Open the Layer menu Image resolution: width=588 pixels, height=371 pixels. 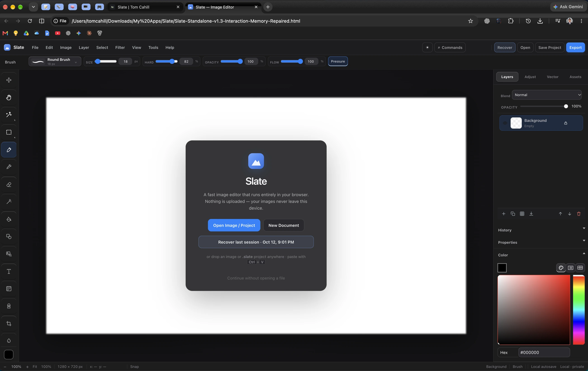click(x=84, y=47)
